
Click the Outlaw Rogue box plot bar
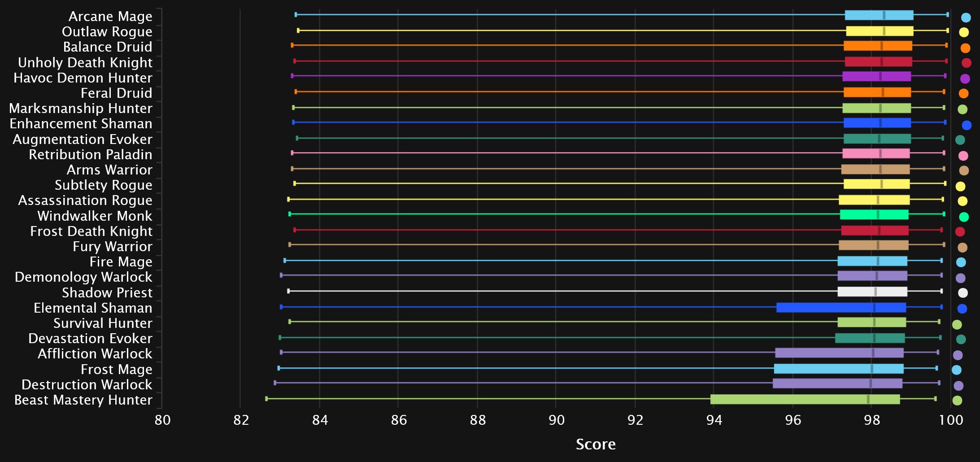(x=880, y=31)
